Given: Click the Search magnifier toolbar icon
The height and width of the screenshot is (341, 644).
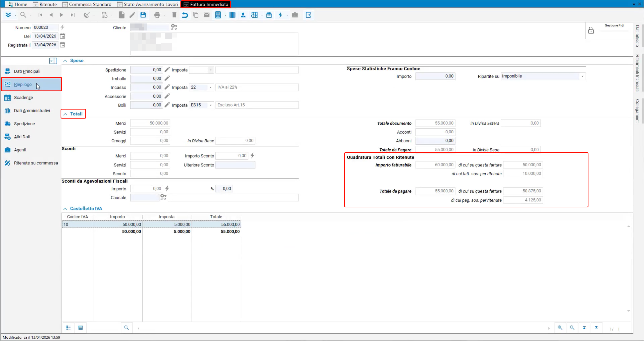Looking at the screenshot, I should pos(23,15).
